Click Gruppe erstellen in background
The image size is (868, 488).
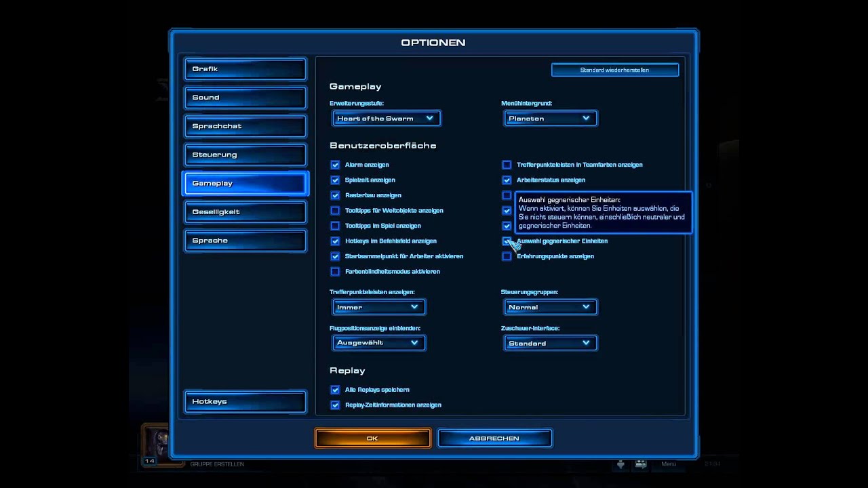pos(217,464)
